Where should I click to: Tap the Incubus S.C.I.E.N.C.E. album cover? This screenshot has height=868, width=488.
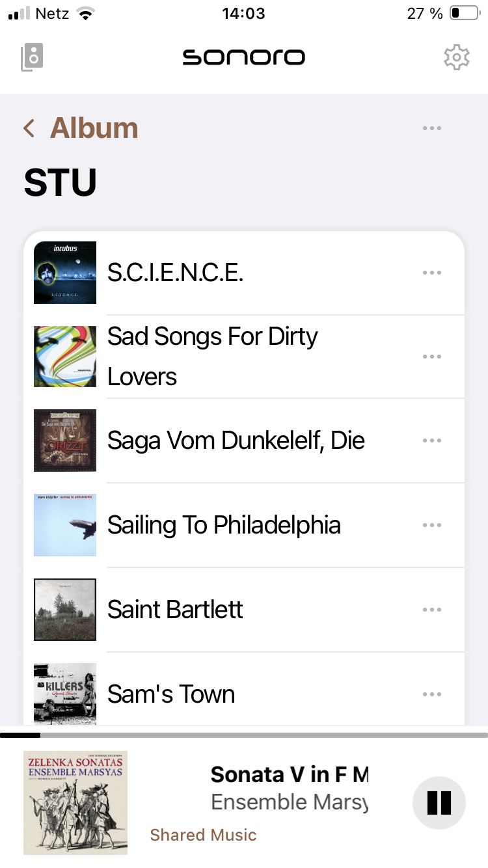pyautogui.click(x=65, y=273)
